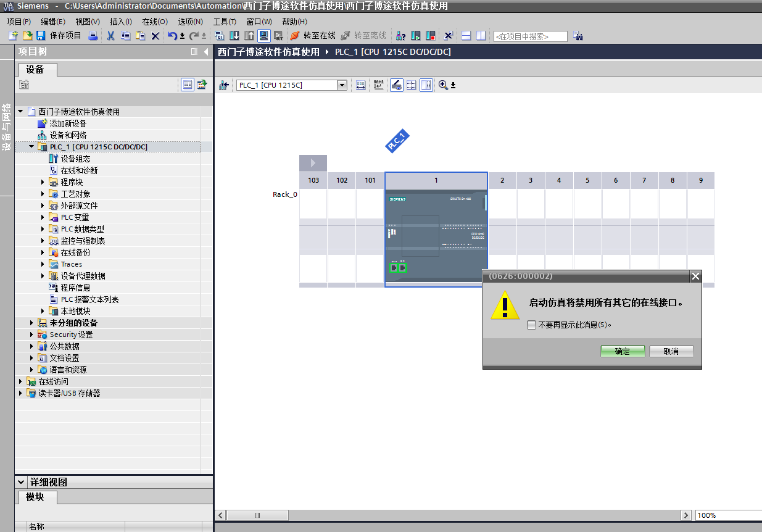762x532 pixels.
Task: Select 添加新设备 in project tree
Action: pyautogui.click(x=68, y=123)
